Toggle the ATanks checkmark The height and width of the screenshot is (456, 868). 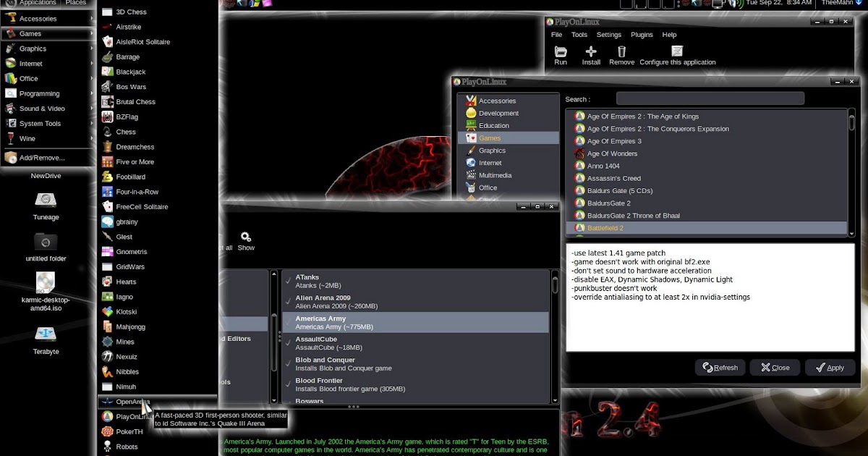pos(288,279)
